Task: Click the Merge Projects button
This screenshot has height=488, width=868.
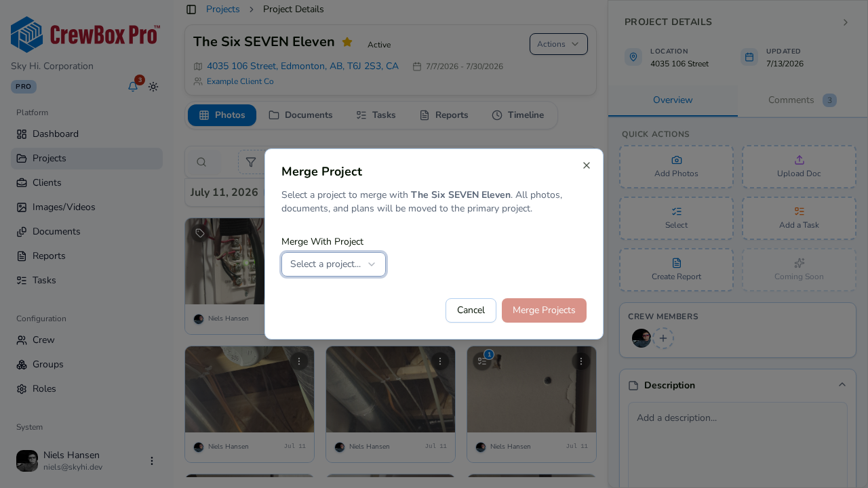Action: pos(544,310)
